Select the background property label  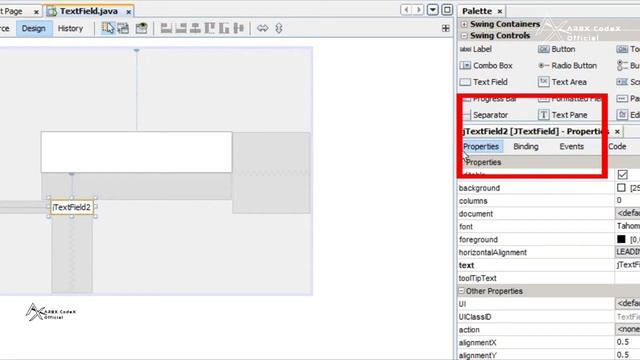click(x=479, y=188)
